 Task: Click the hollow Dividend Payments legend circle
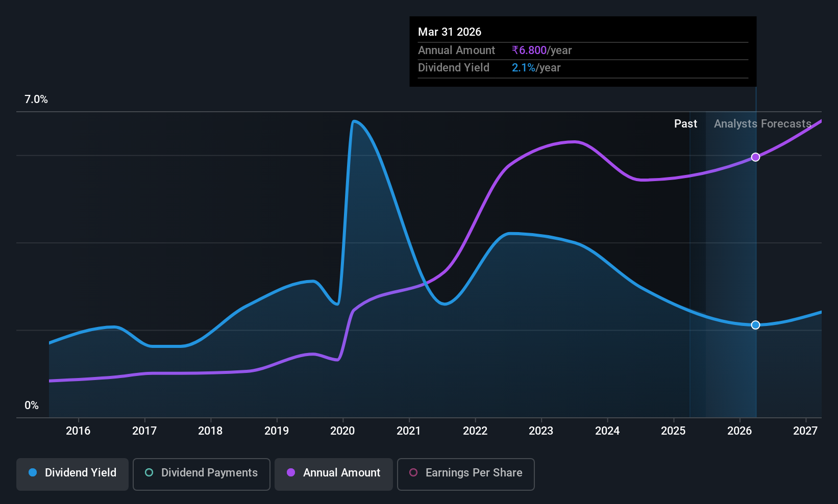pyautogui.click(x=149, y=472)
